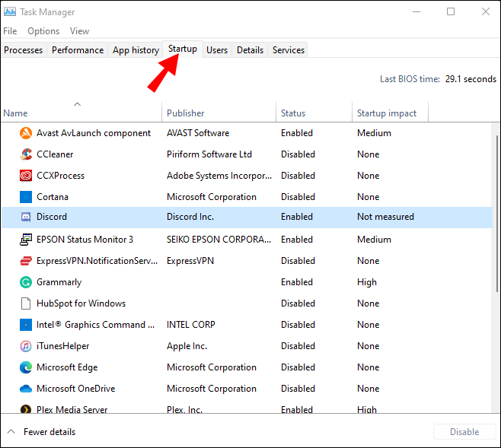Open the Options menu
The image size is (501, 448).
[43, 31]
